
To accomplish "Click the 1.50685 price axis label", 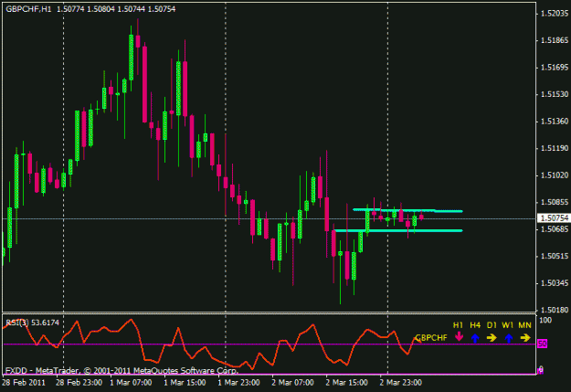I will point(555,229).
